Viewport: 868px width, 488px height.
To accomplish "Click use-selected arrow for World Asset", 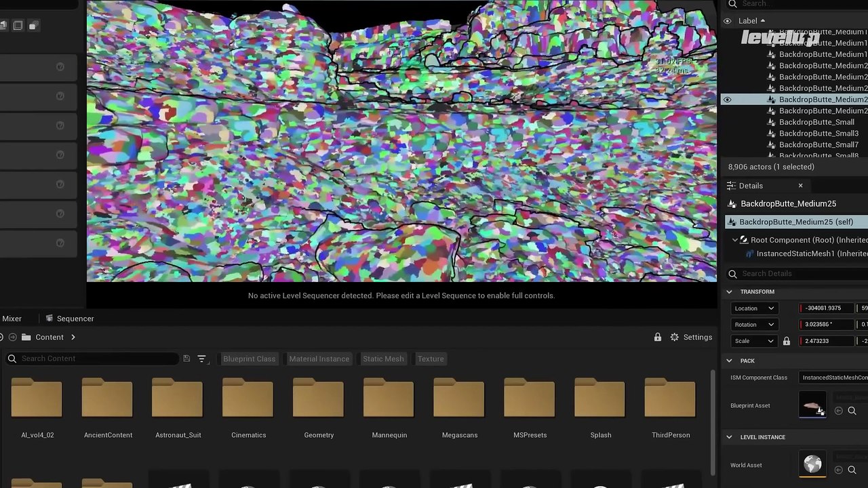I will (839, 470).
